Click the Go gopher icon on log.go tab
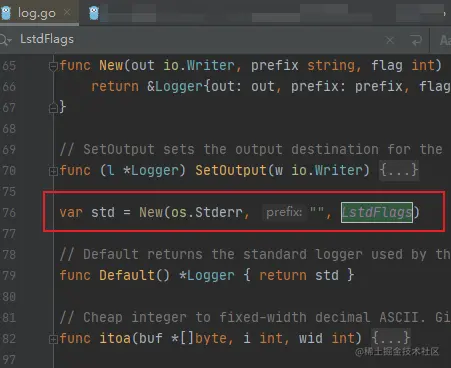The image size is (451, 368). tap(6, 13)
